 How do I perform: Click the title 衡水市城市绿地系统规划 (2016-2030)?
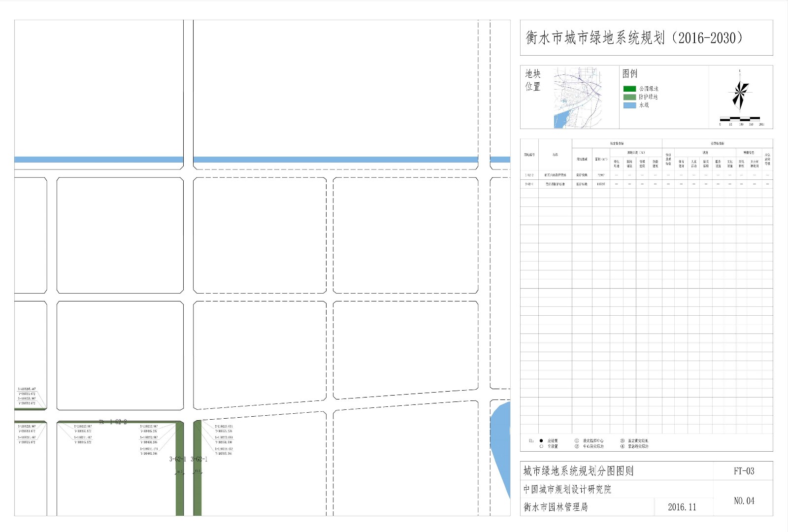point(634,38)
